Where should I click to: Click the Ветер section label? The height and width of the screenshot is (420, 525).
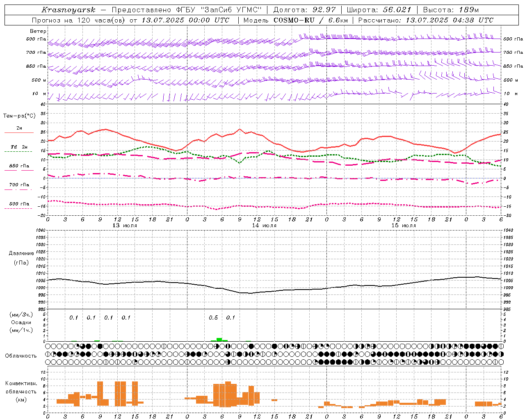pyautogui.click(x=38, y=31)
